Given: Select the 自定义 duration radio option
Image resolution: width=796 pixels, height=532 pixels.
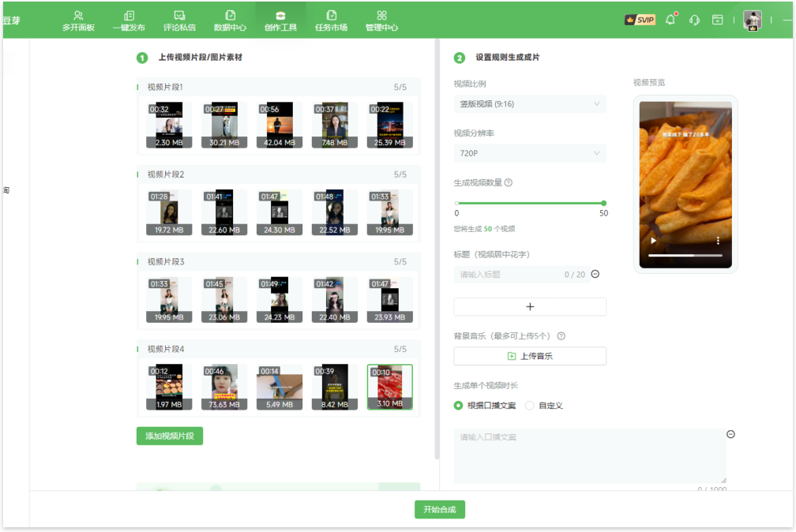Looking at the screenshot, I should 530,405.
